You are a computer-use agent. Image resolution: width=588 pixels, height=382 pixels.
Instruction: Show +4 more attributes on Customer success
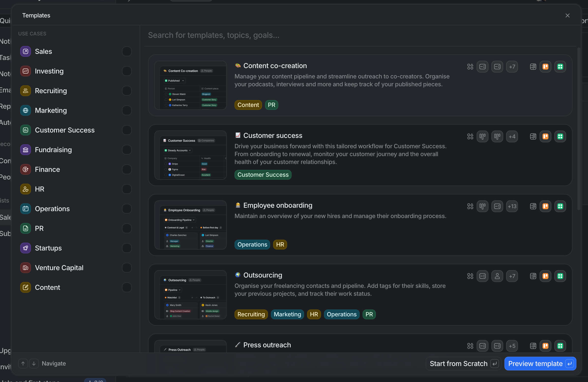pyautogui.click(x=512, y=136)
